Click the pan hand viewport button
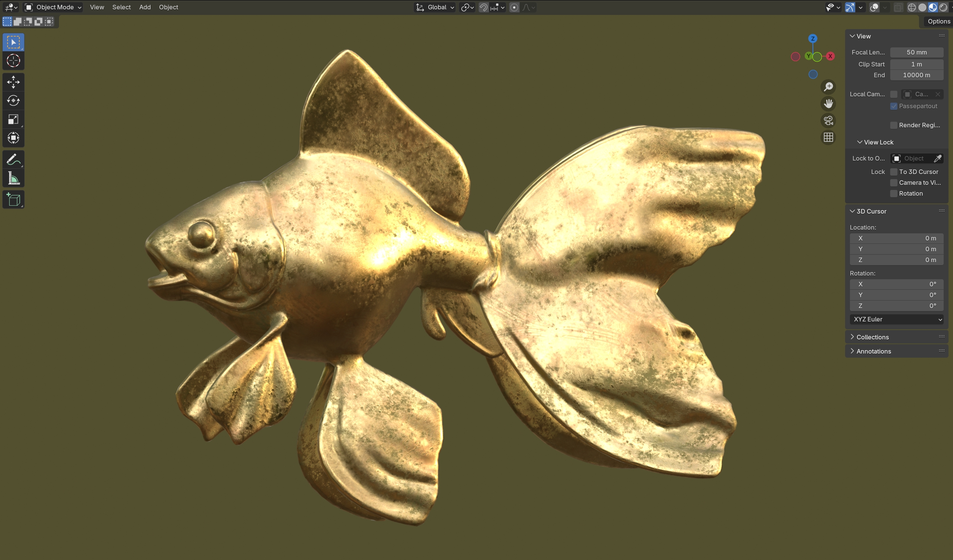Screen dimensions: 953x560 828,104
